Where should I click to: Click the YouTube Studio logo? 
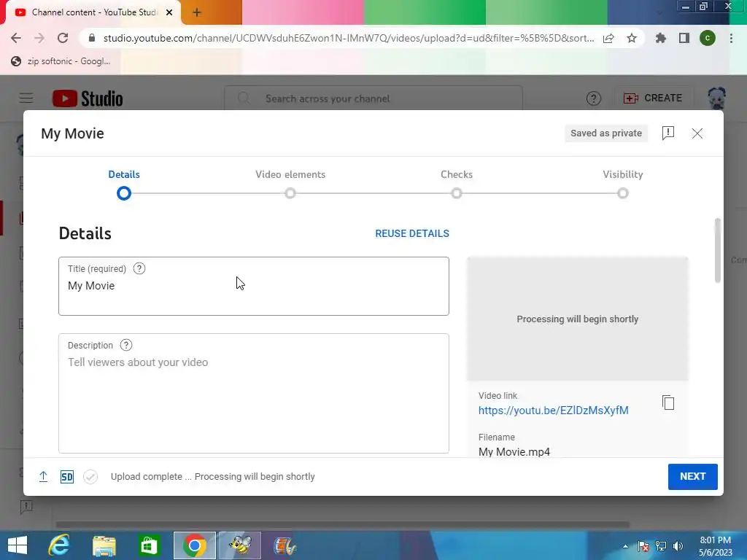click(x=88, y=98)
